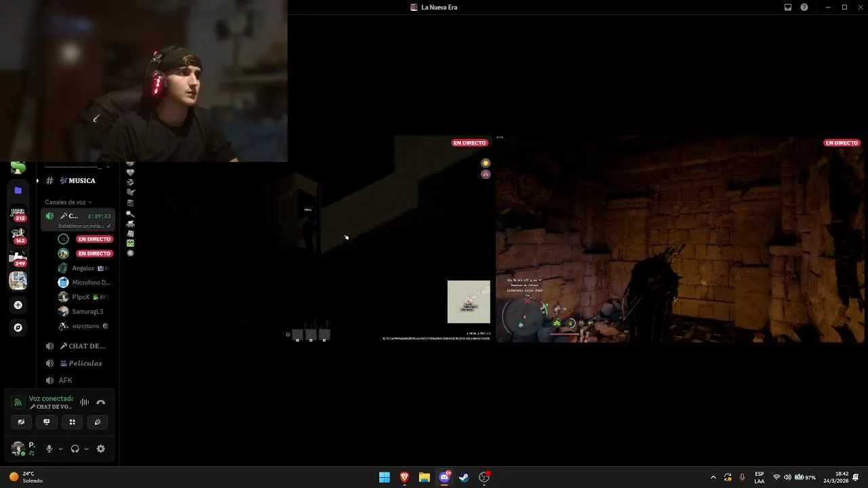Open the microphone input options dropdown
The height and width of the screenshot is (488, 868).
coord(60,449)
